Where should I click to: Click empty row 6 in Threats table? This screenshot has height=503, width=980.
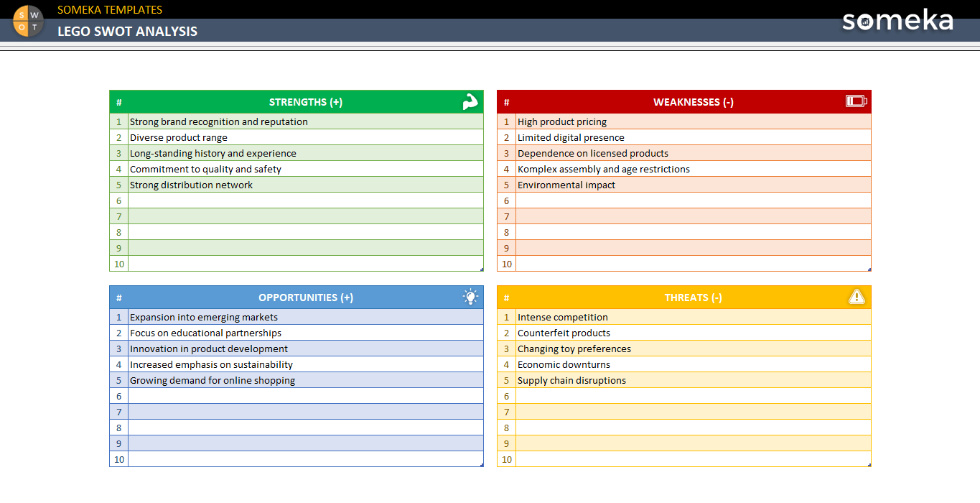(x=694, y=396)
